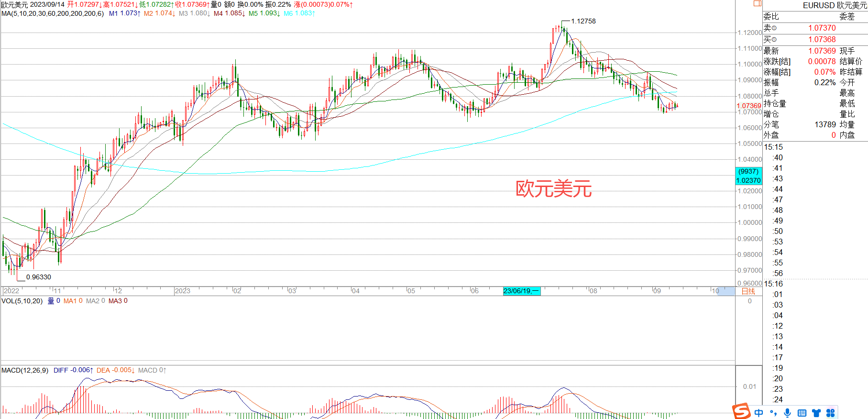Select the M3 1.080 moving average value

click(194, 13)
